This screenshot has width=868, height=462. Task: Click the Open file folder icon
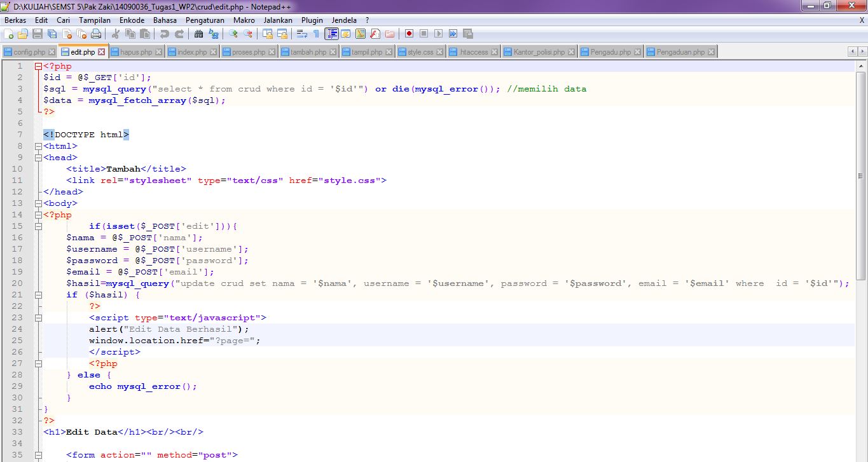23,34
